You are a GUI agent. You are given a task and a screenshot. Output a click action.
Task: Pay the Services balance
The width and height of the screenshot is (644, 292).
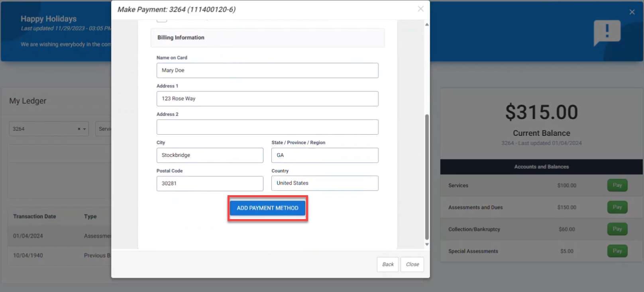coord(617,185)
